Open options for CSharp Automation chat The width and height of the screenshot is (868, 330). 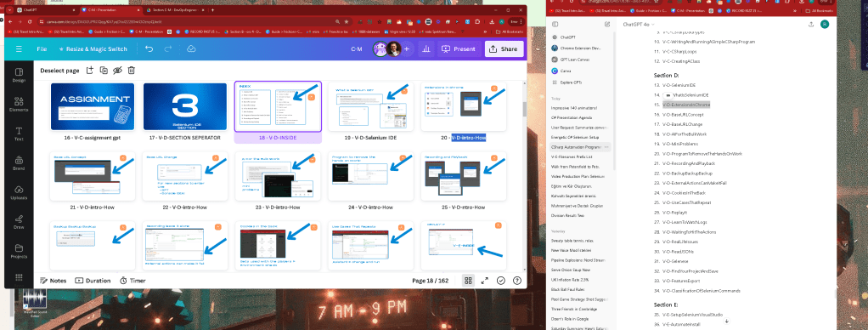pos(607,147)
